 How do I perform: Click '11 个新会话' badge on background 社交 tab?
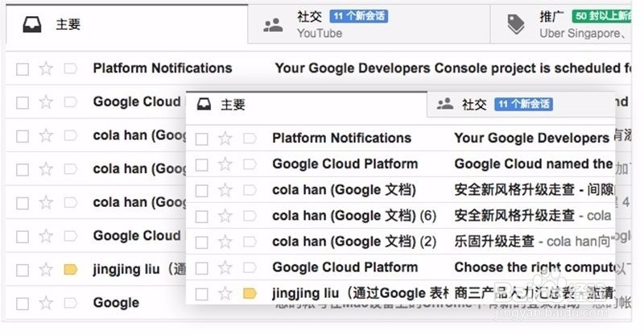358,16
